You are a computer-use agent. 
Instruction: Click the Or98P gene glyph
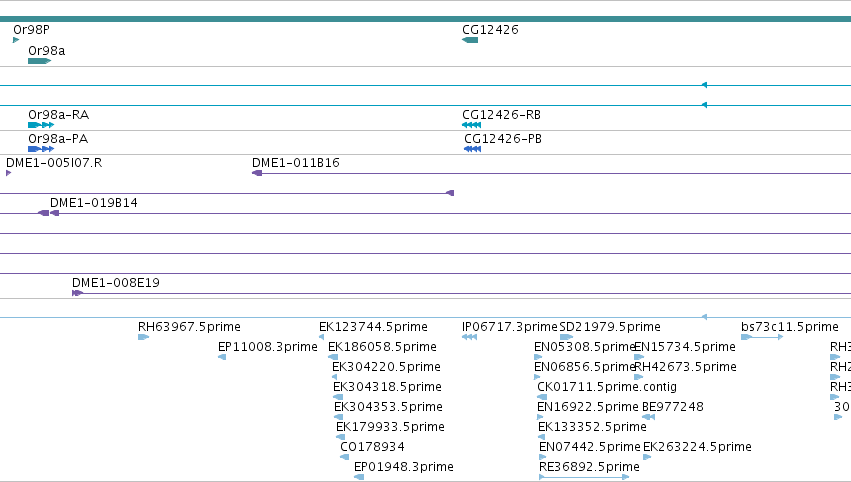click(16, 40)
